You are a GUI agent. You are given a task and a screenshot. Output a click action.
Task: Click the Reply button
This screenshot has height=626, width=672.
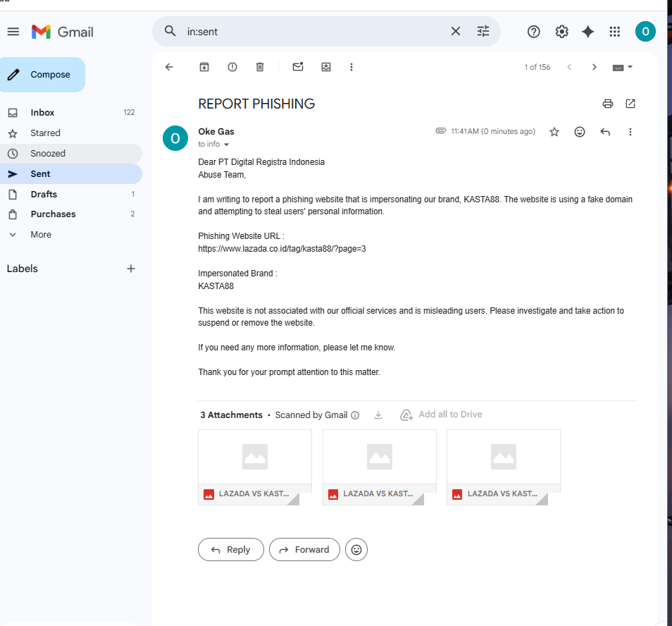pos(231,550)
